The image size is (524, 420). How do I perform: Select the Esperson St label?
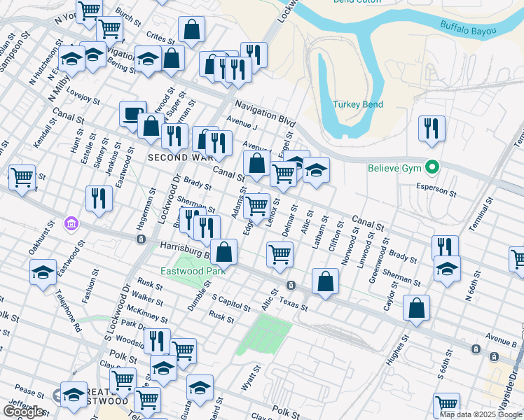[x=436, y=190]
